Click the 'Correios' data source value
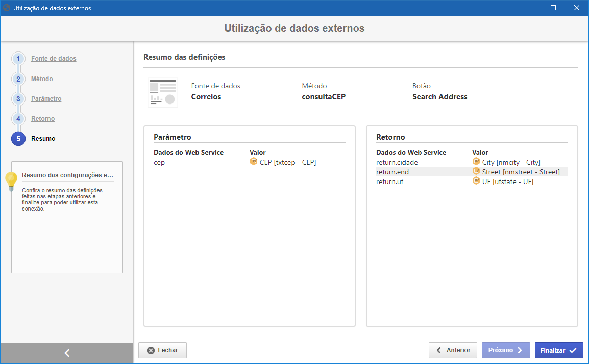Viewport: 589px width, 364px height. (x=206, y=97)
